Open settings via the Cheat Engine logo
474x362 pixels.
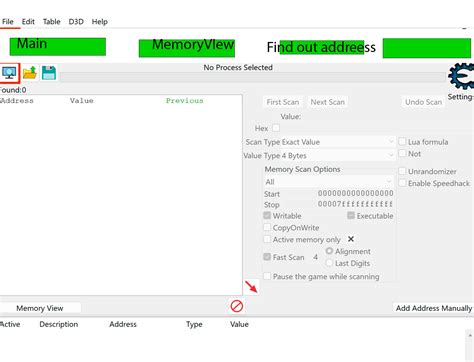point(462,76)
